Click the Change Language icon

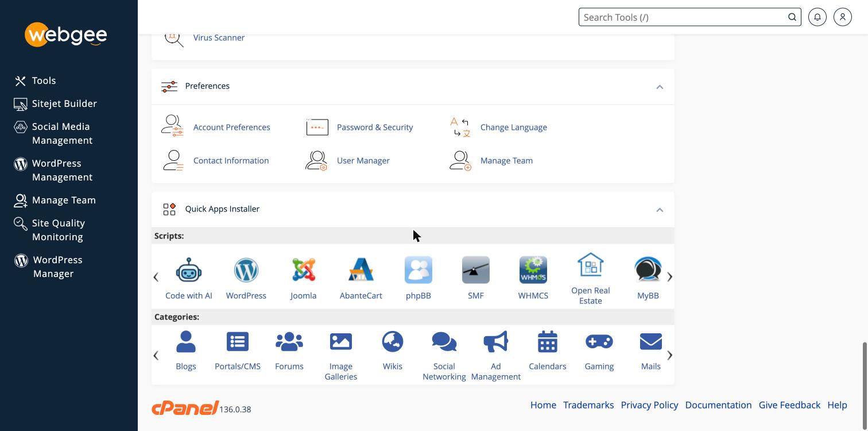pos(460,127)
